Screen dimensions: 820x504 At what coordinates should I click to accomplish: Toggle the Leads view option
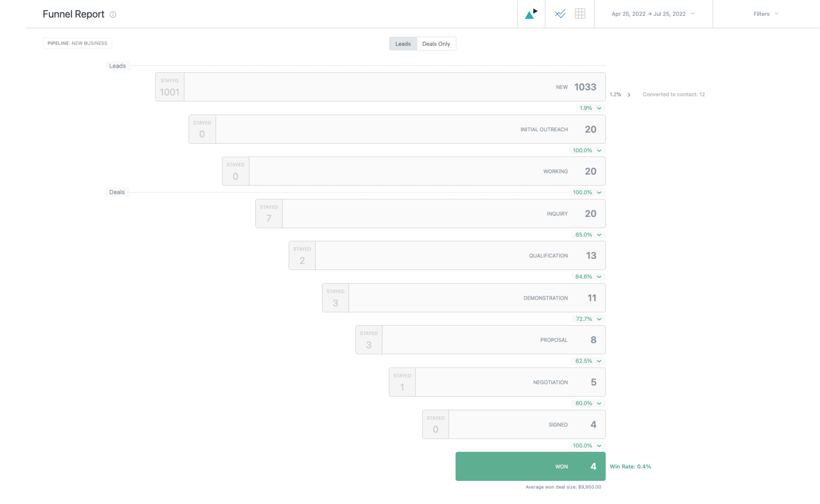(x=403, y=44)
